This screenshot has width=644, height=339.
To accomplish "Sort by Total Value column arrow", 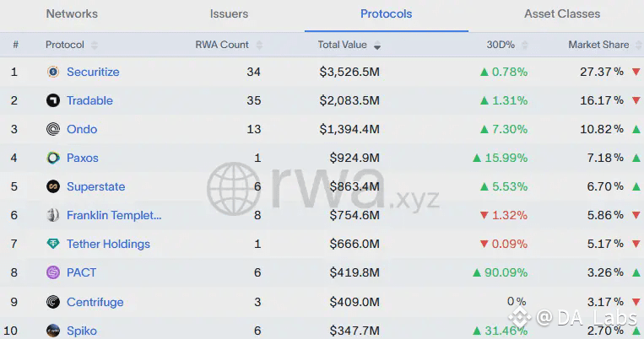I will point(377,46).
